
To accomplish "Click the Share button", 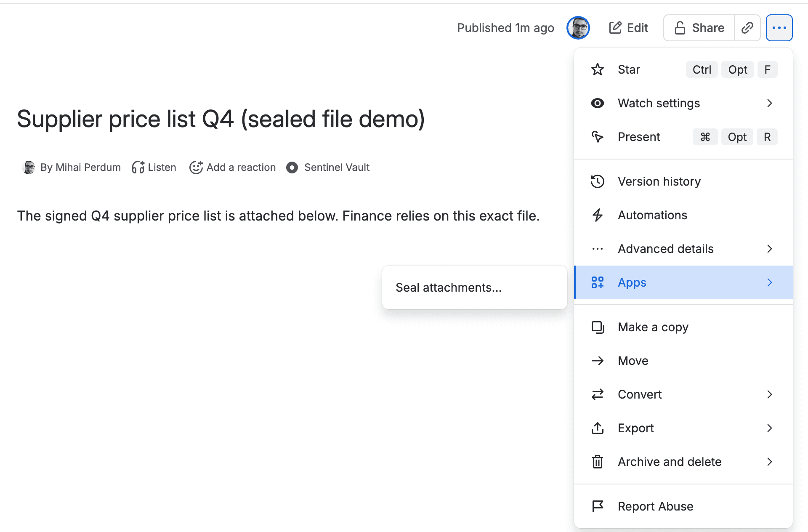I will 699,28.
